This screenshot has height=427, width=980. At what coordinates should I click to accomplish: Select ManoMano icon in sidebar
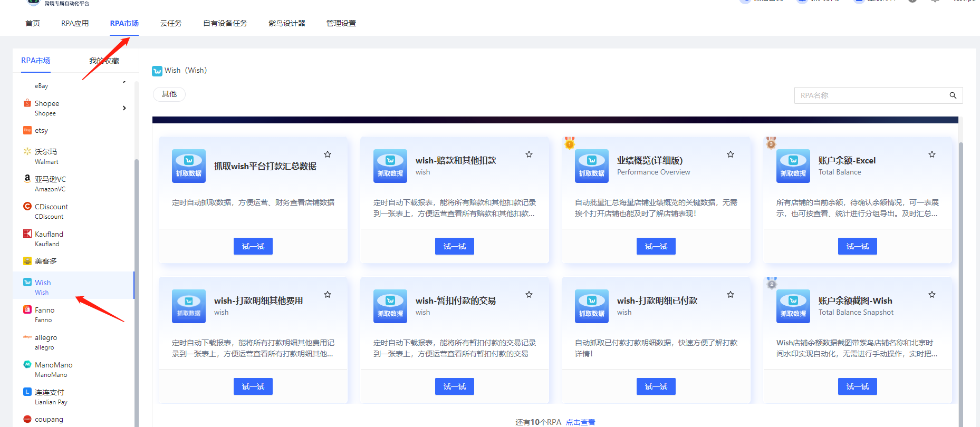click(x=27, y=364)
